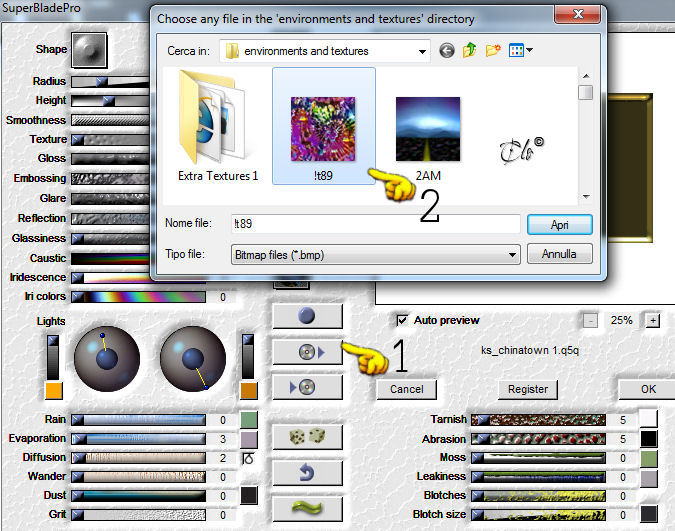Screen dimensions: 675x531
Task: Toggle the Auto preview checkbox
Action: 402,320
